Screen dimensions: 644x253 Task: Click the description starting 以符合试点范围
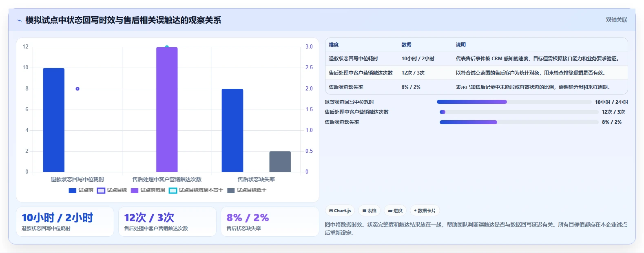(x=531, y=73)
